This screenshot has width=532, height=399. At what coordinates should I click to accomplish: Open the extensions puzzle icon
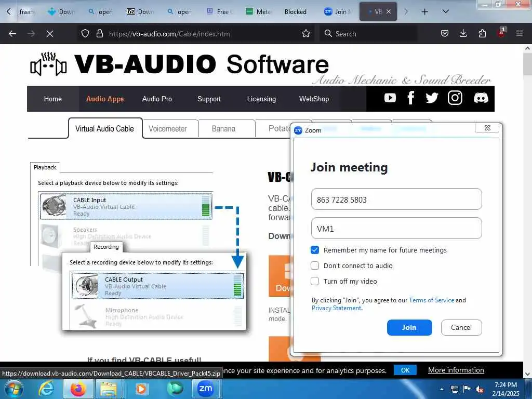[x=482, y=34]
